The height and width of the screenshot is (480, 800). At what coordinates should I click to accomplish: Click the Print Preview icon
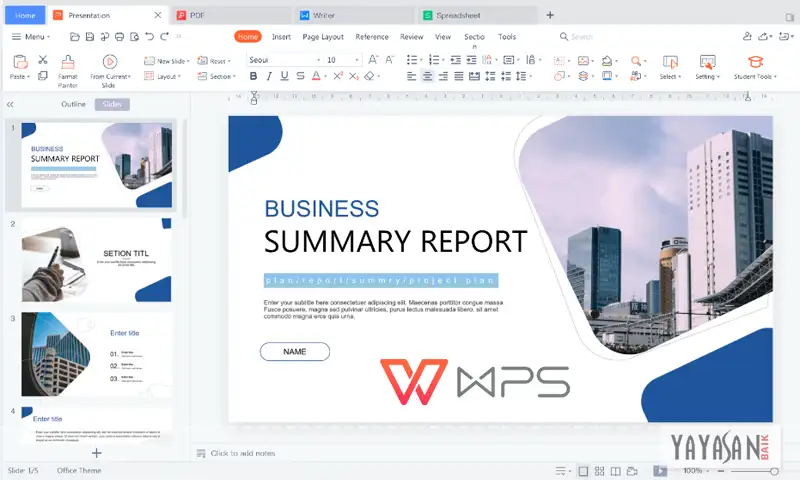pyautogui.click(x=134, y=37)
